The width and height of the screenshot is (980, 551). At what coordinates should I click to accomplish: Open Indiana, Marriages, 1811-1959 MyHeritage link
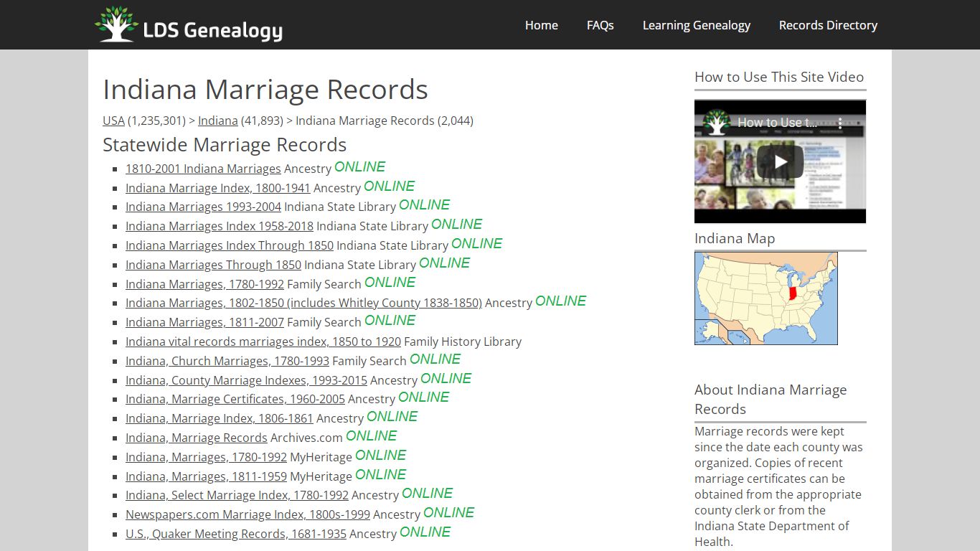click(206, 476)
